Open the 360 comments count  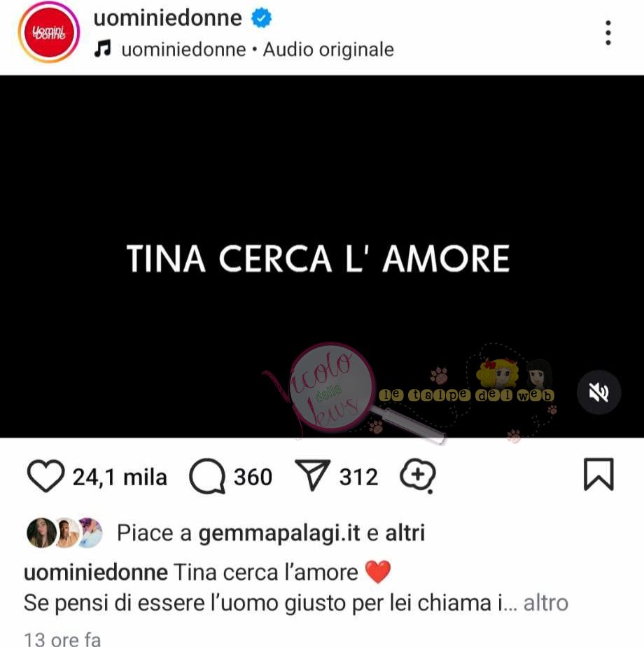(x=253, y=477)
